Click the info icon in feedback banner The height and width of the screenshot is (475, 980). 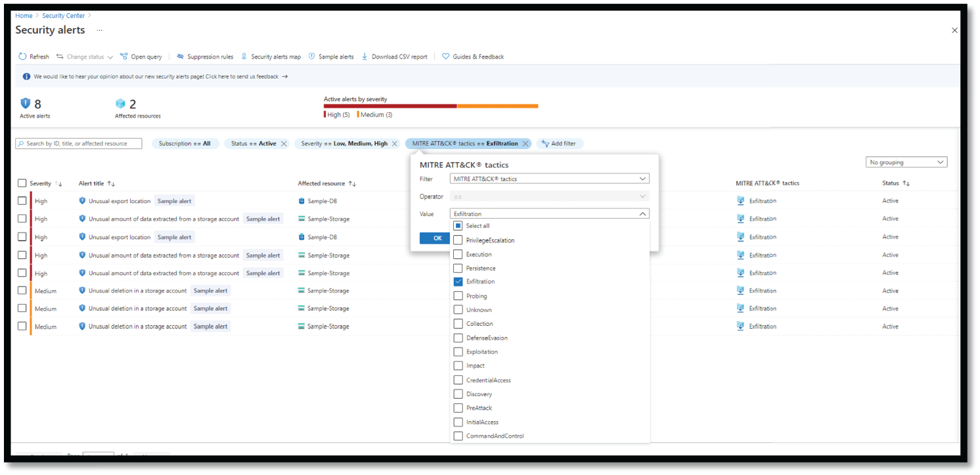point(26,76)
